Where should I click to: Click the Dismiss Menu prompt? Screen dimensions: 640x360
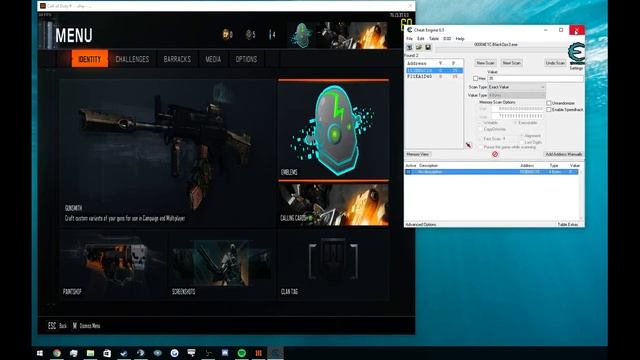pos(86,326)
